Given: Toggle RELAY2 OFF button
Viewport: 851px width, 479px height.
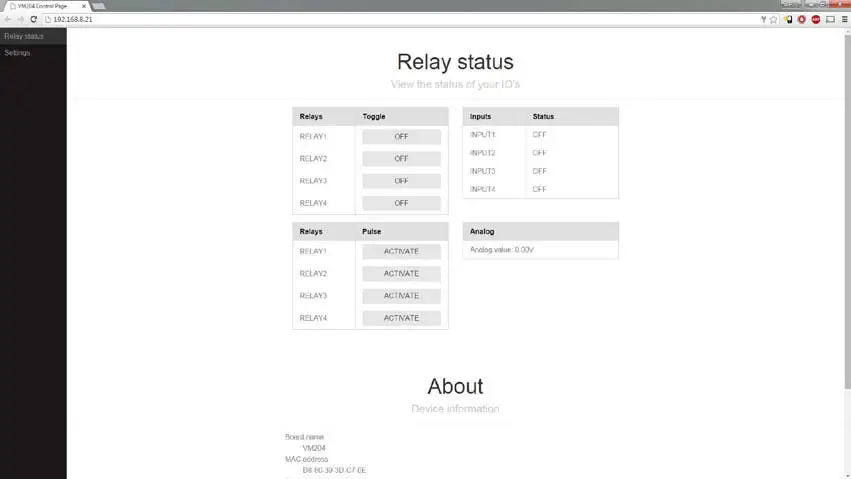Looking at the screenshot, I should coord(401,159).
